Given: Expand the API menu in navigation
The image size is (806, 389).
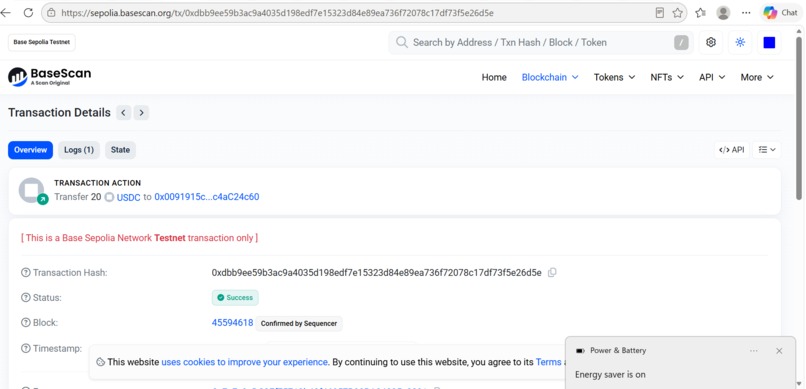Looking at the screenshot, I should point(712,77).
